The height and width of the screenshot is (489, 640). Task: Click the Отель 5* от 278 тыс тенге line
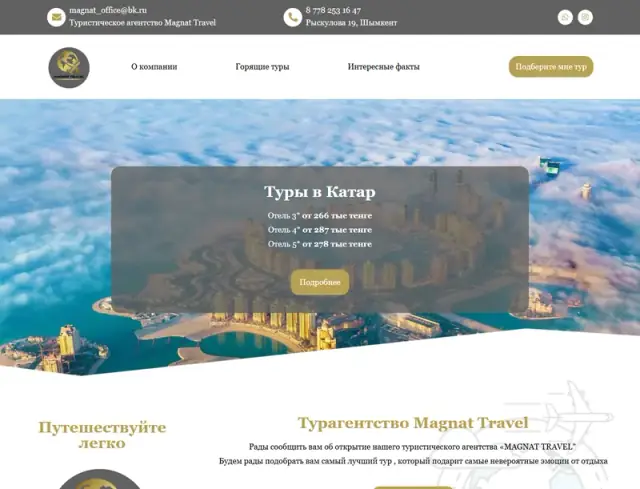pyautogui.click(x=320, y=244)
